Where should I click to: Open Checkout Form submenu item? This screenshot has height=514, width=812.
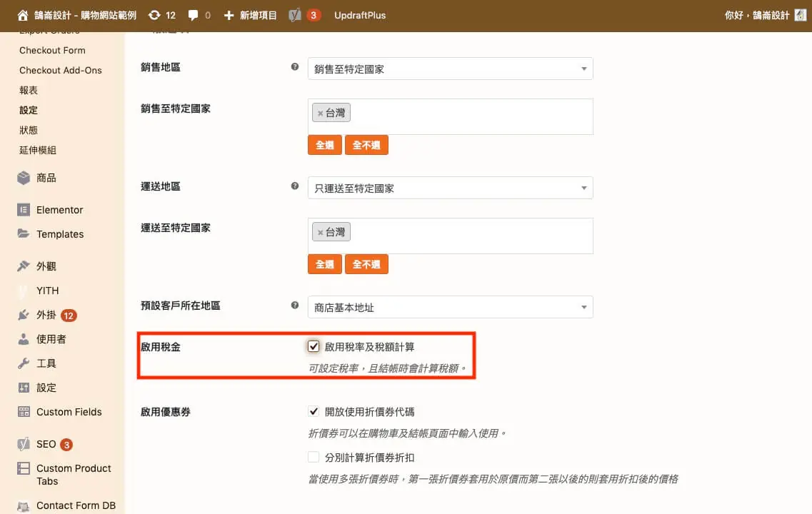52,50
